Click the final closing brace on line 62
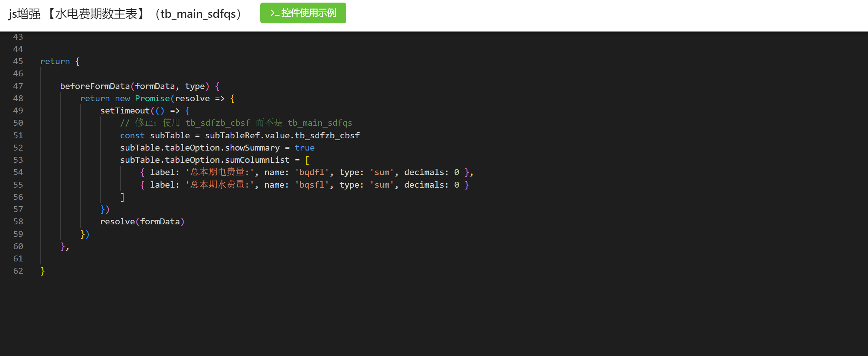 43,271
